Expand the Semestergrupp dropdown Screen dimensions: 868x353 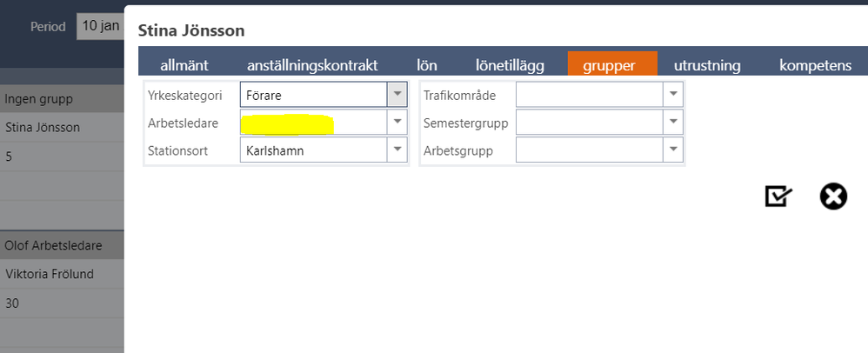[x=673, y=122]
